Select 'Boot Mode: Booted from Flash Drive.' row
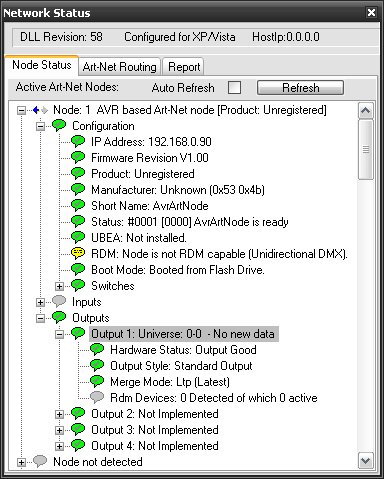The height and width of the screenshot is (479, 384). point(178,270)
